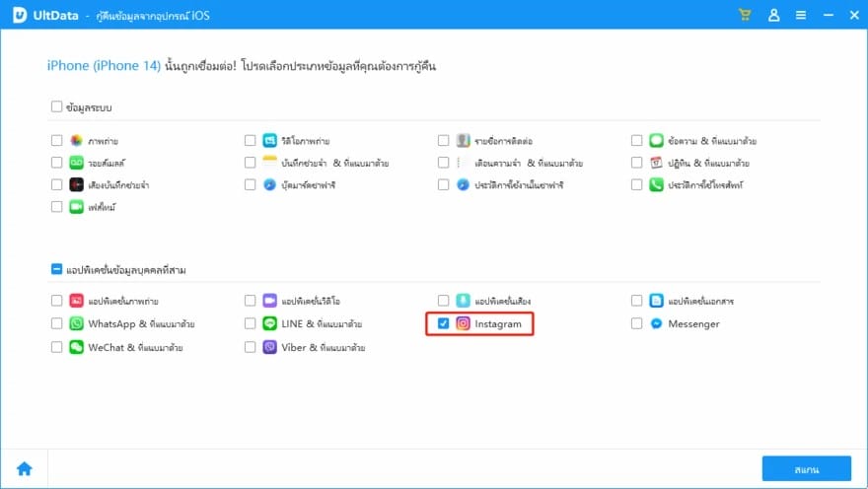The image size is (868, 489).
Task: Uncheck the Instagram checkbox
Action: pos(444,323)
